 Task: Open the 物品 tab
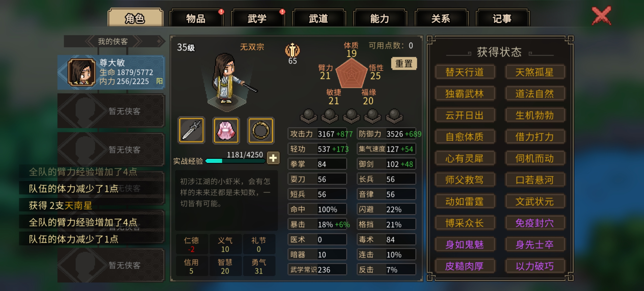point(196,18)
